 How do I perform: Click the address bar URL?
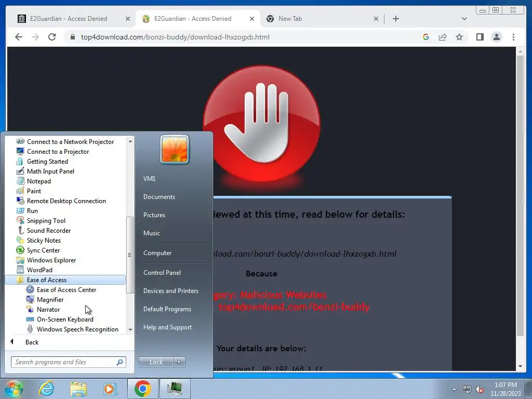tap(175, 37)
